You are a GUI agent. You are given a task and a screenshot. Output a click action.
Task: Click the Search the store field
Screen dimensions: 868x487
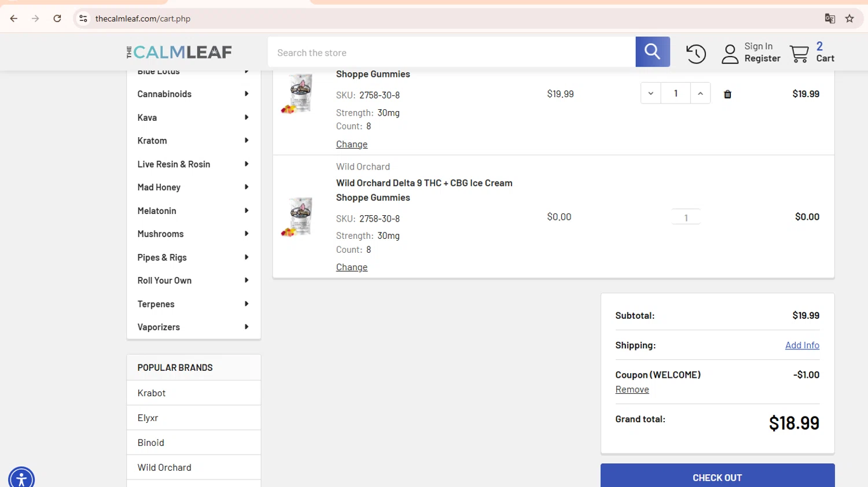(451, 52)
